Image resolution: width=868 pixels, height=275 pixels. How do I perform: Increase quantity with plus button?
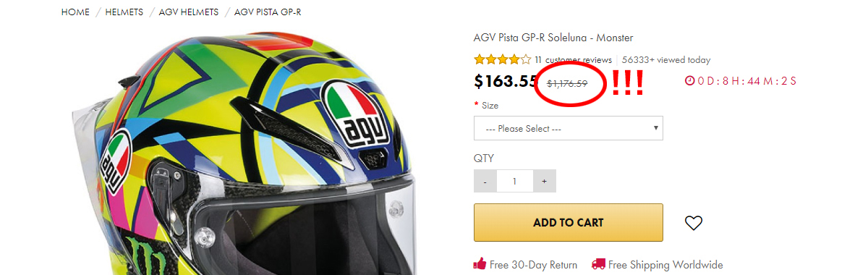544,181
